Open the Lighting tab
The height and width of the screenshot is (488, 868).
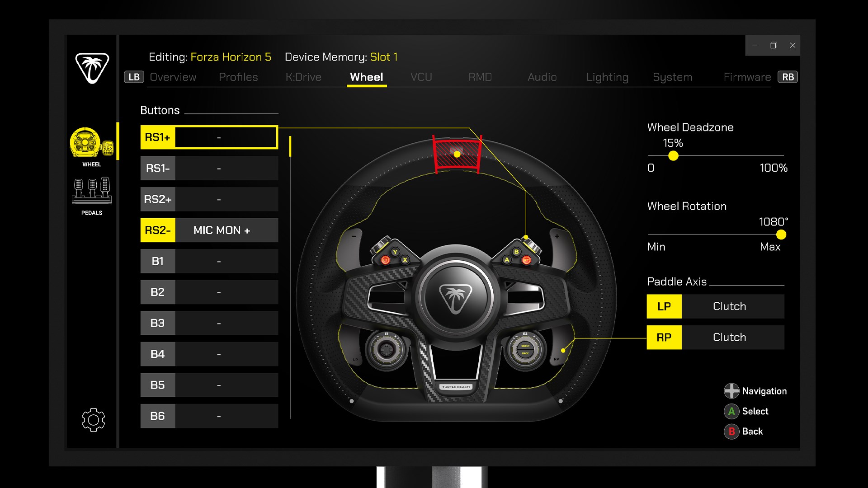point(607,77)
